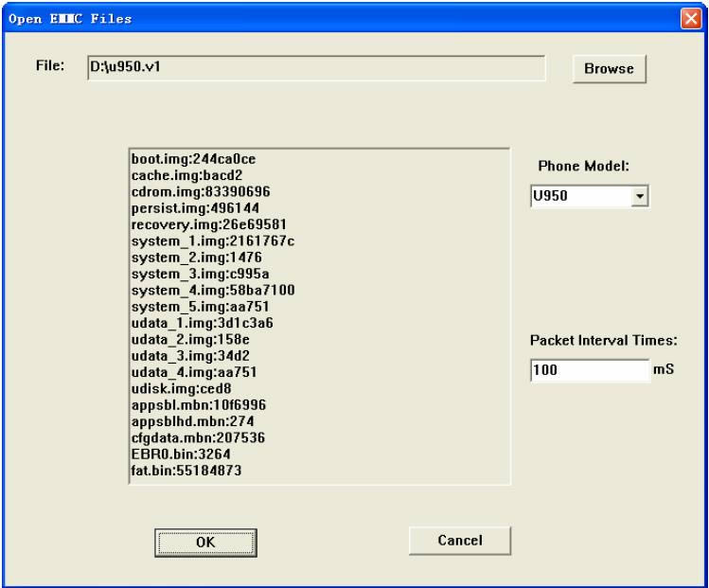Click the Browse button
The height and width of the screenshot is (588, 709).
(608, 69)
